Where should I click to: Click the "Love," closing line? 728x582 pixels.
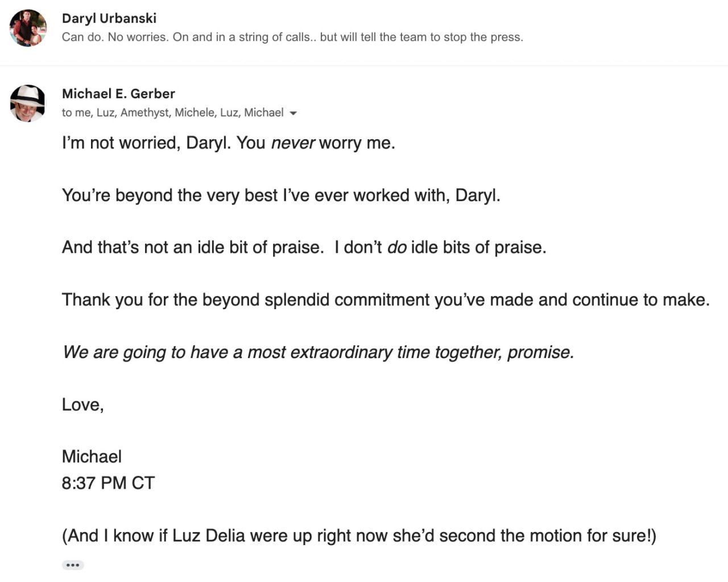pyautogui.click(x=83, y=405)
